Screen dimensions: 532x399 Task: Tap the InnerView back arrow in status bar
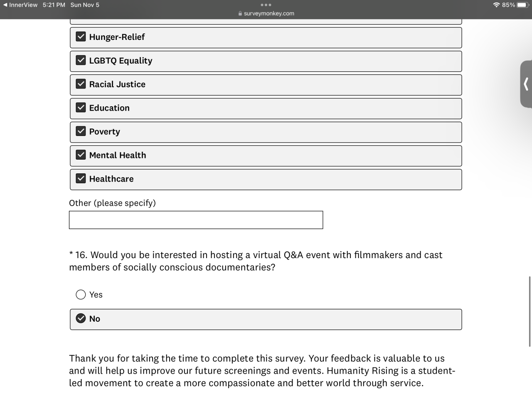(5, 5)
